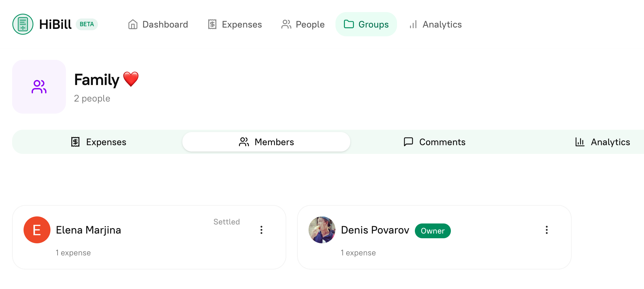Click the Family group purple avatar icon
This screenshot has height=289, width=644.
tap(39, 86)
